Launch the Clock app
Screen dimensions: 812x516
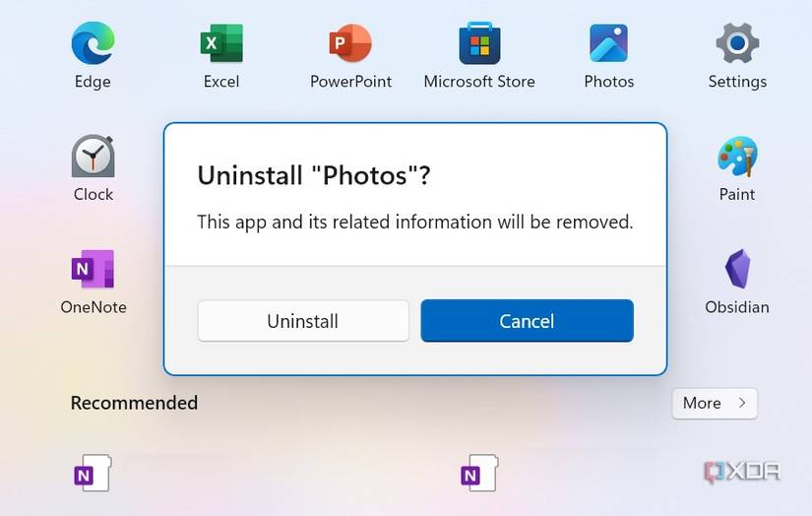pos(93,158)
